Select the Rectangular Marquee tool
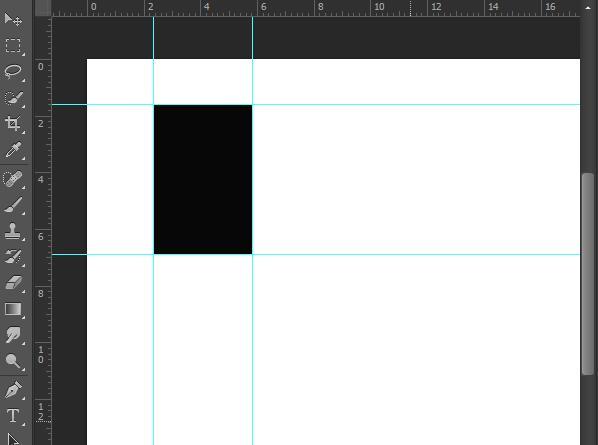Screen dimensions: 598x445 click(x=13, y=45)
